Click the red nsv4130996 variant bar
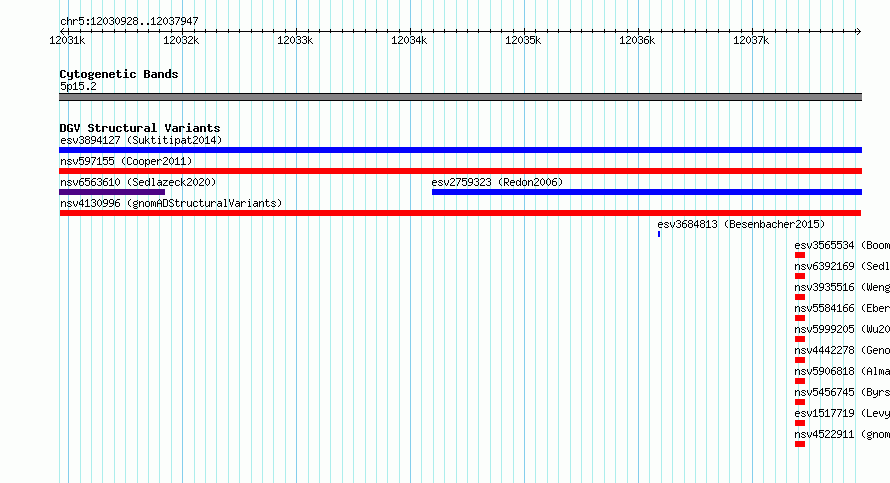 460,213
